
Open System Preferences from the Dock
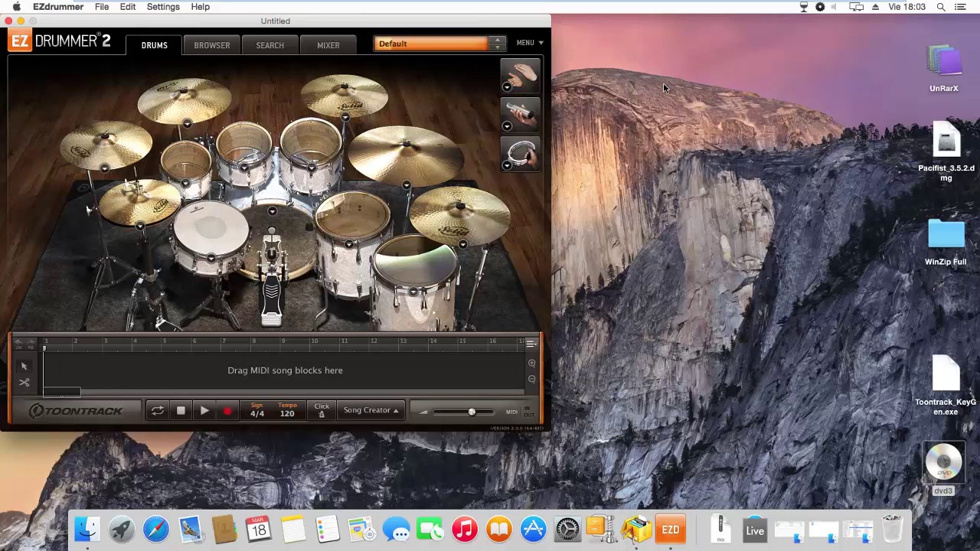(567, 529)
